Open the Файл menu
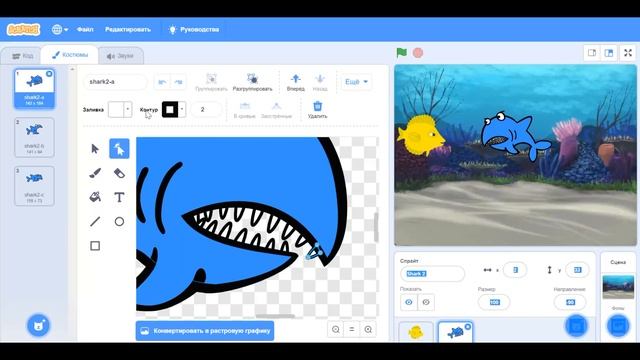The width and height of the screenshot is (640, 360). coord(85,29)
